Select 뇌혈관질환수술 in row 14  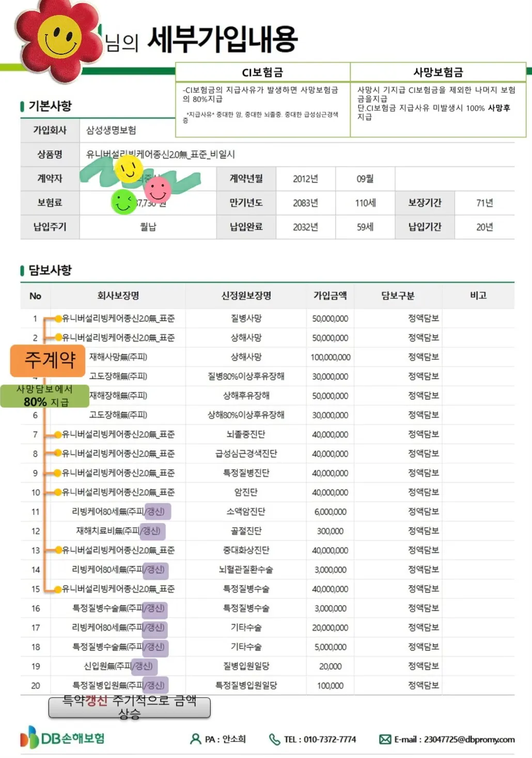pos(246,570)
